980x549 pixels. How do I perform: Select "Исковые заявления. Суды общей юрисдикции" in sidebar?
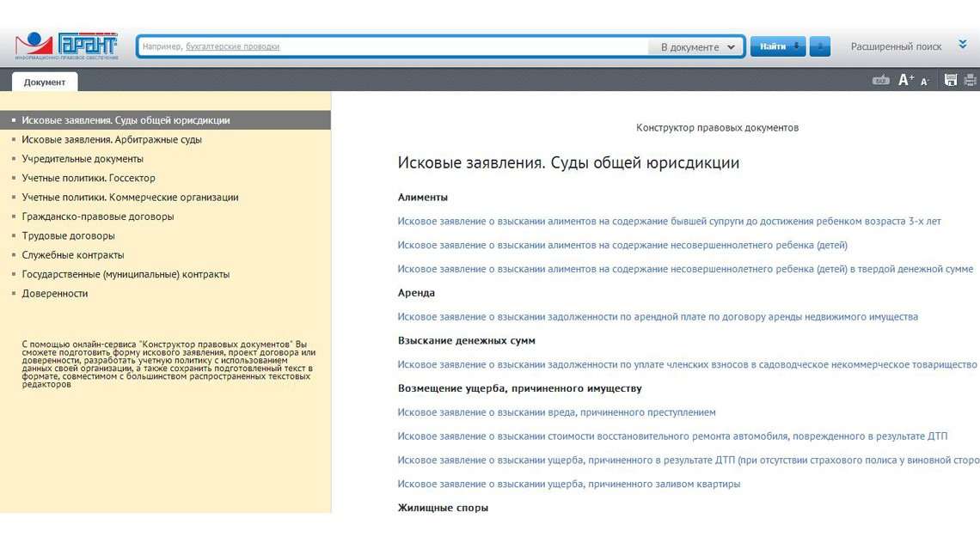click(x=165, y=120)
